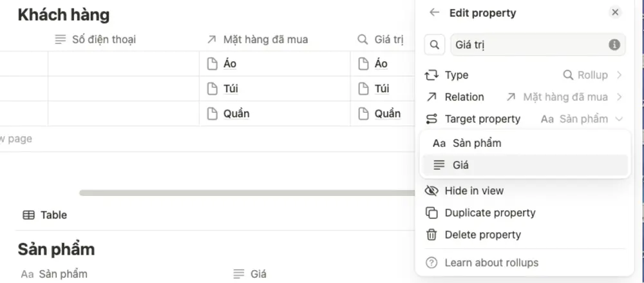The height and width of the screenshot is (283, 644).
Task: Click the Giá trị column header
Action: click(x=382, y=40)
